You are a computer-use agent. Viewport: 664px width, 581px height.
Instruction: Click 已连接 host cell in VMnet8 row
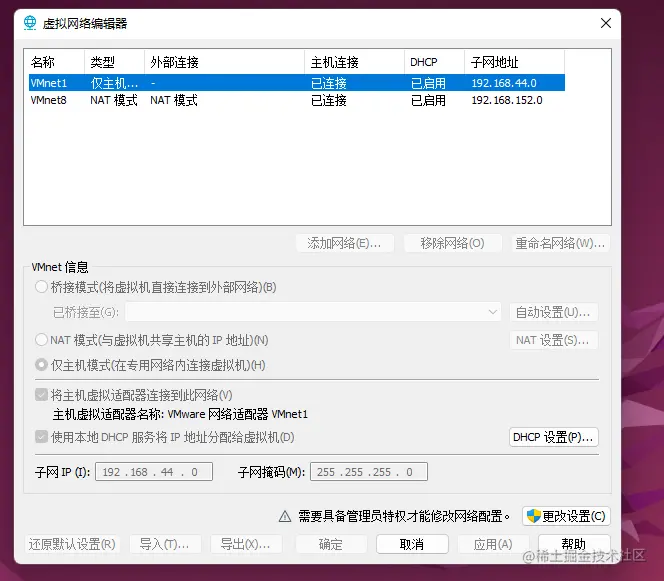pyautogui.click(x=329, y=100)
